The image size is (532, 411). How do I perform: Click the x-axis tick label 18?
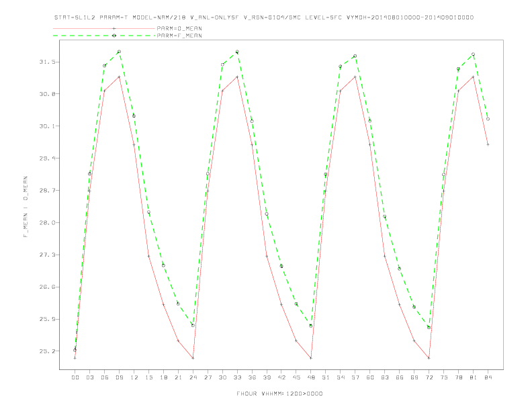(x=163, y=377)
